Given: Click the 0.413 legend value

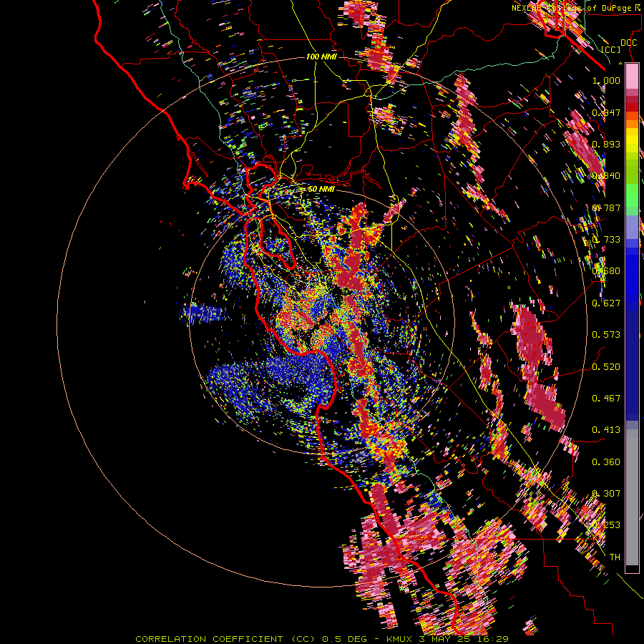Looking at the screenshot, I should (x=606, y=430).
